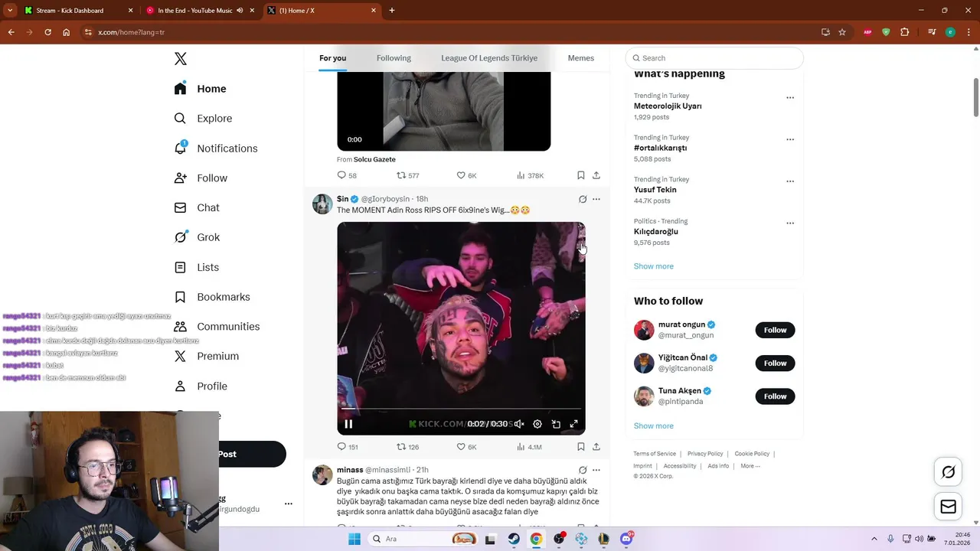Image resolution: width=980 pixels, height=551 pixels.
Task: Open the floating Messages button
Action: coord(948,507)
